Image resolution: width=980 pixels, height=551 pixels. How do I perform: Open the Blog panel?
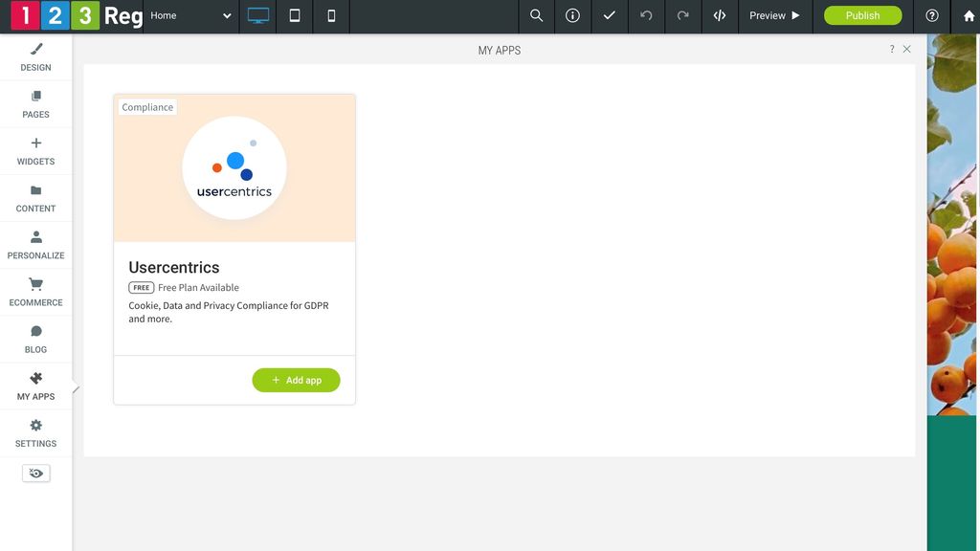pos(35,339)
